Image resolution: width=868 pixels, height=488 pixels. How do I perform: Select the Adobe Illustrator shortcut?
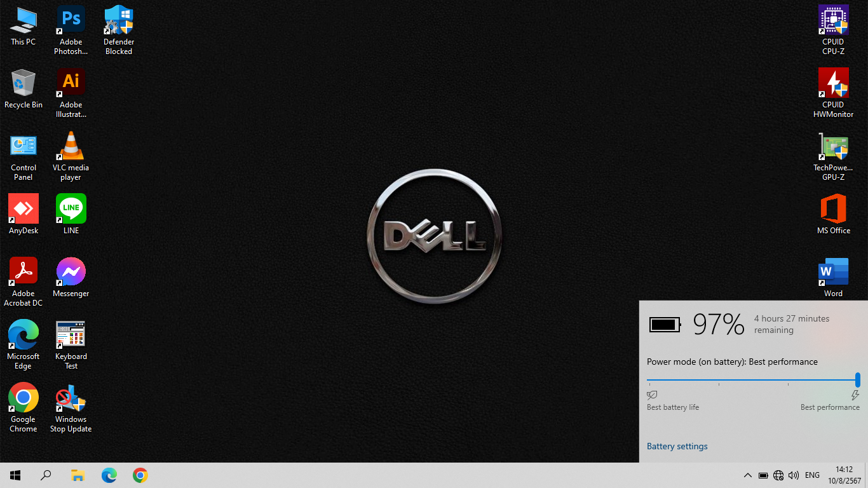click(71, 93)
